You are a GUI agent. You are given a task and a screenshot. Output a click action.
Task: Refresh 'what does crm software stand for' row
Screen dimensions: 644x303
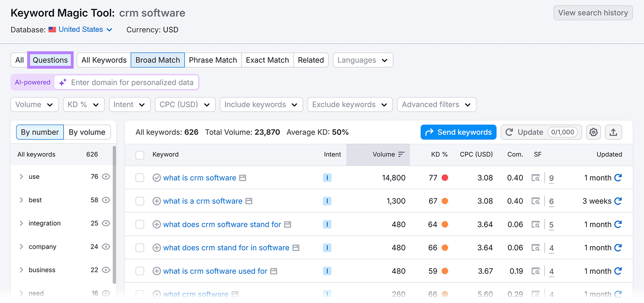[618, 224]
